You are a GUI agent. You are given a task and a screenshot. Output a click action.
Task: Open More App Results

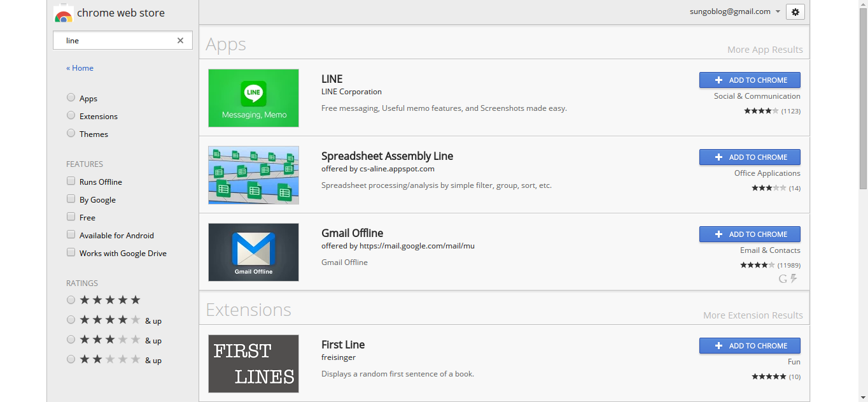pos(765,50)
